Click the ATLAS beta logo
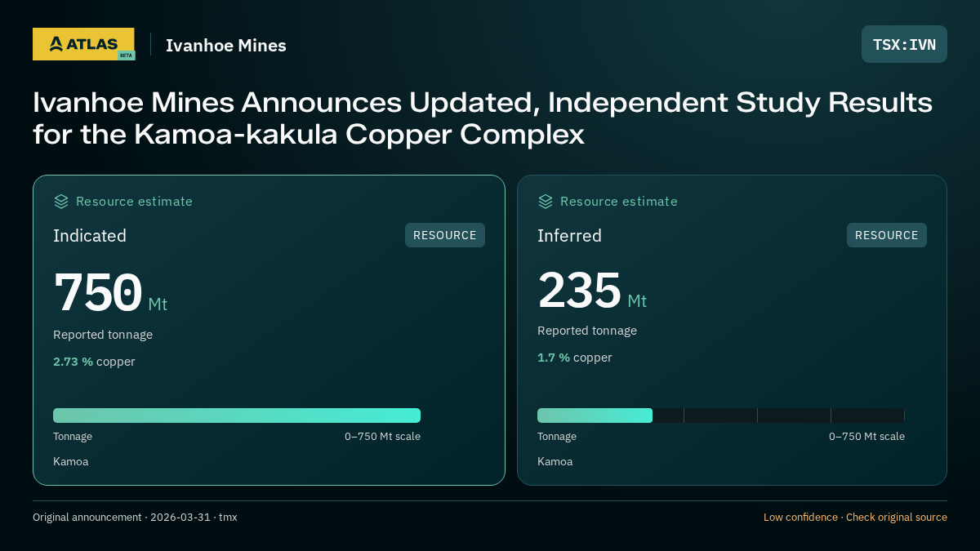The image size is (980, 551). coord(83,44)
